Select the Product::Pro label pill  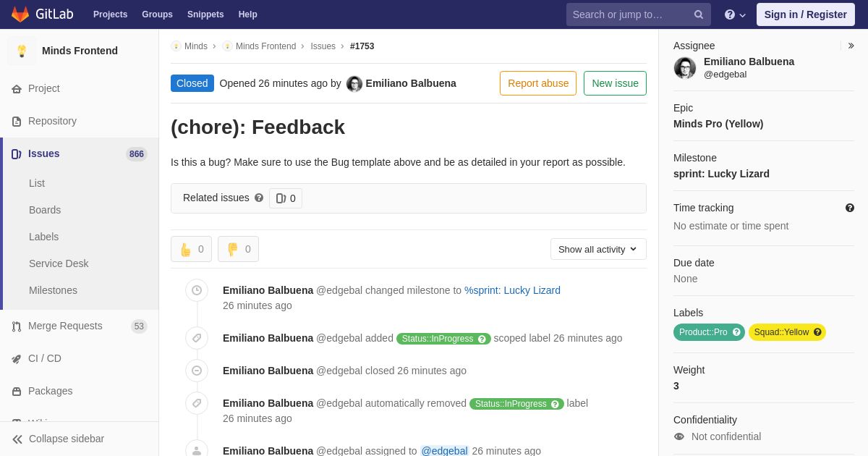[709, 332]
